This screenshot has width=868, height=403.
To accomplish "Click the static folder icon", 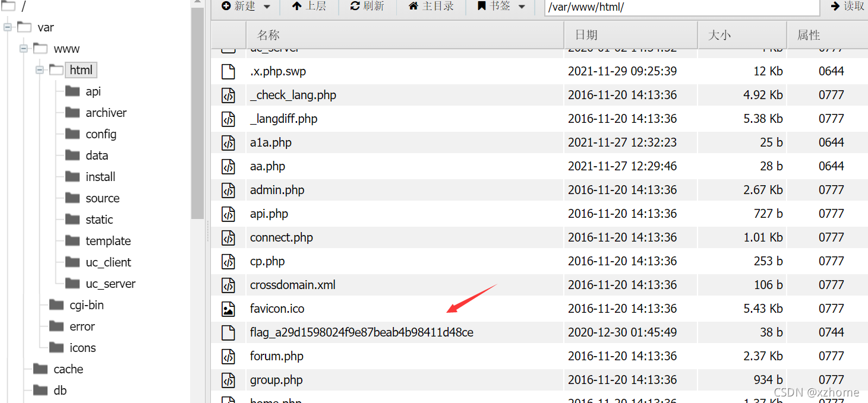I will 72,219.
